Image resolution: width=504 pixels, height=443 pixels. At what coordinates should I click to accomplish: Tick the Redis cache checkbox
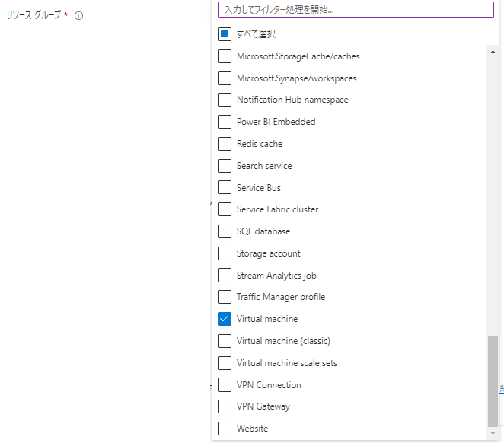(225, 144)
